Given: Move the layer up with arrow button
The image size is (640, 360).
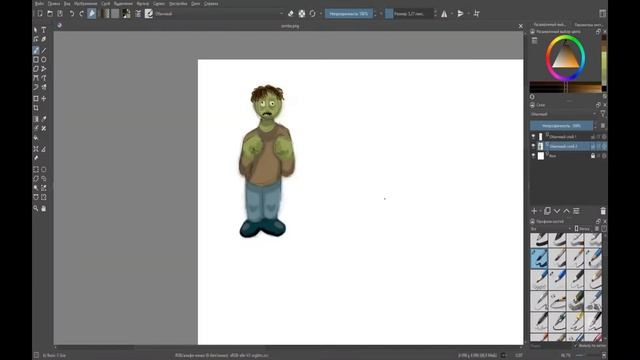Looking at the screenshot, I should click(567, 211).
